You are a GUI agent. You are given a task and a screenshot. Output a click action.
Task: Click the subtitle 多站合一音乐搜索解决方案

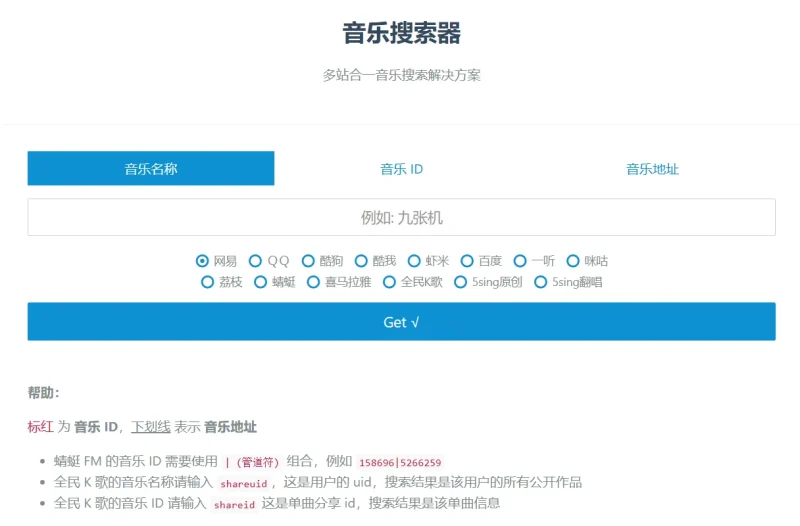coord(402,76)
